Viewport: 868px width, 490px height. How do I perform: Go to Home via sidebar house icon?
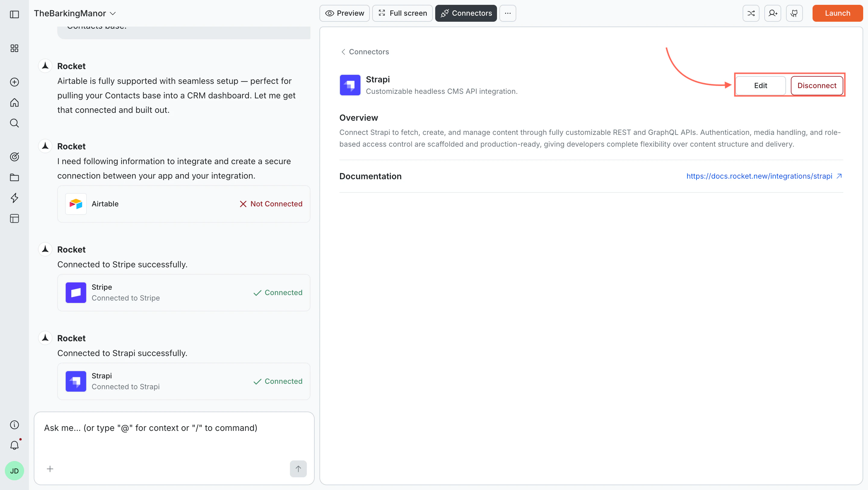(14, 103)
